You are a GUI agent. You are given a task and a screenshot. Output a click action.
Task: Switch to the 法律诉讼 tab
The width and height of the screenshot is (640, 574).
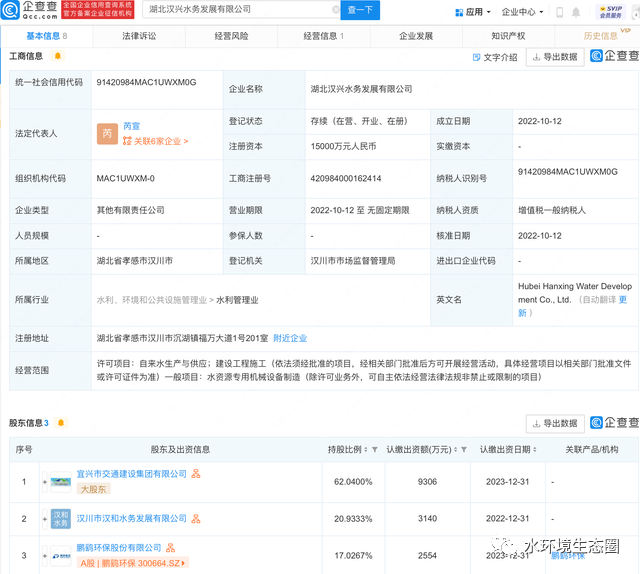[139, 36]
